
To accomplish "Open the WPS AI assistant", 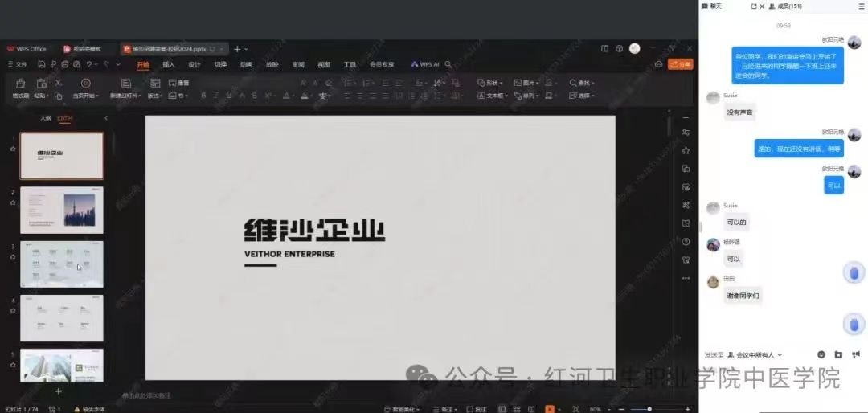I will pos(425,64).
